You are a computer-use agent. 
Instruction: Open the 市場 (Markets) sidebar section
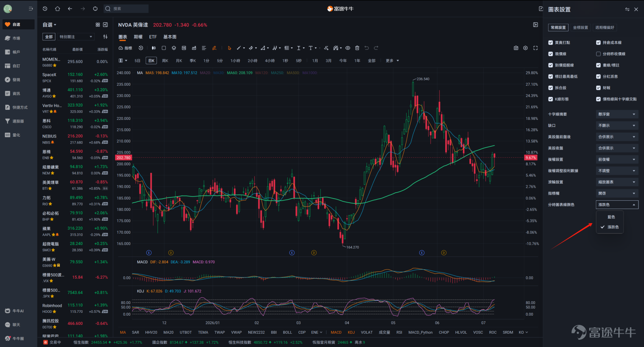point(19,38)
